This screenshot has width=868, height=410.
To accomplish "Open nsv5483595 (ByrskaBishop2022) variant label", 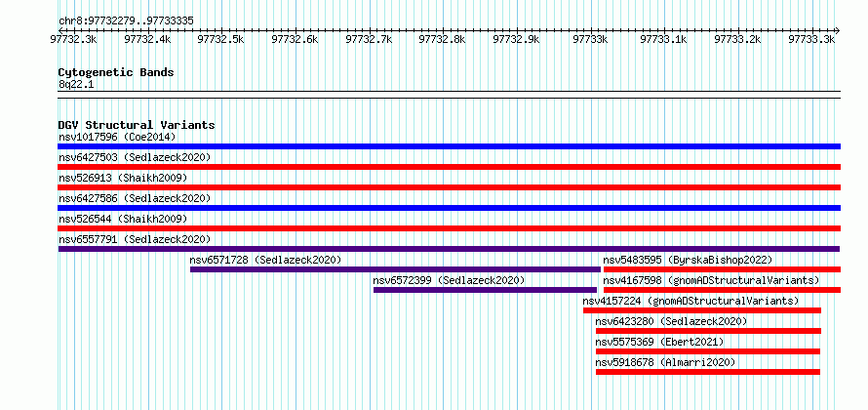I will pyautogui.click(x=688, y=260).
